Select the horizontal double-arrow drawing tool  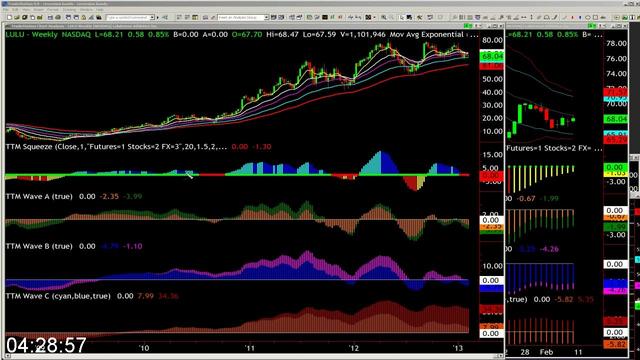point(523,18)
